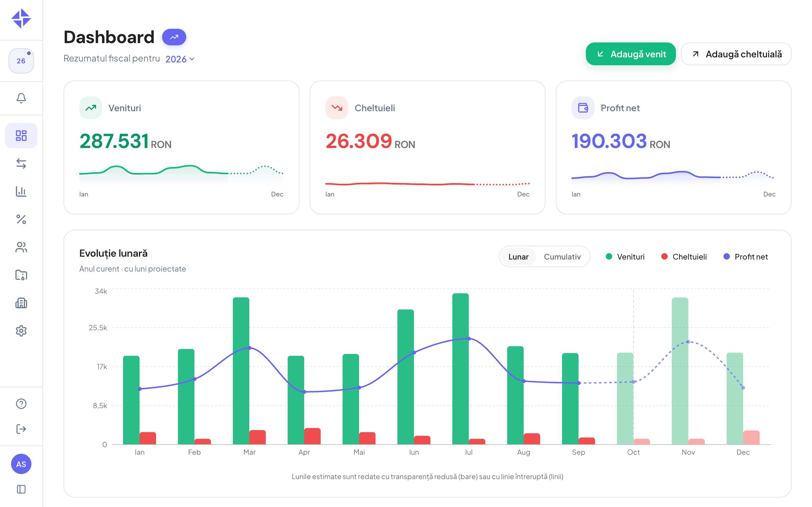Toggle the Cheltuieli series in legend
The height and width of the screenshot is (507, 812).
(x=684, y=257)
